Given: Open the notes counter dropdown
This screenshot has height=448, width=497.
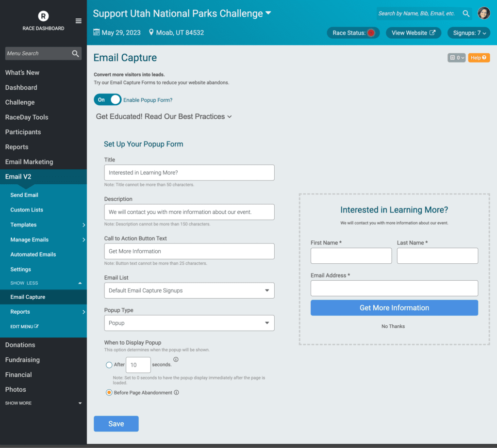Looking at the screenshot, I should coord(456,58).
